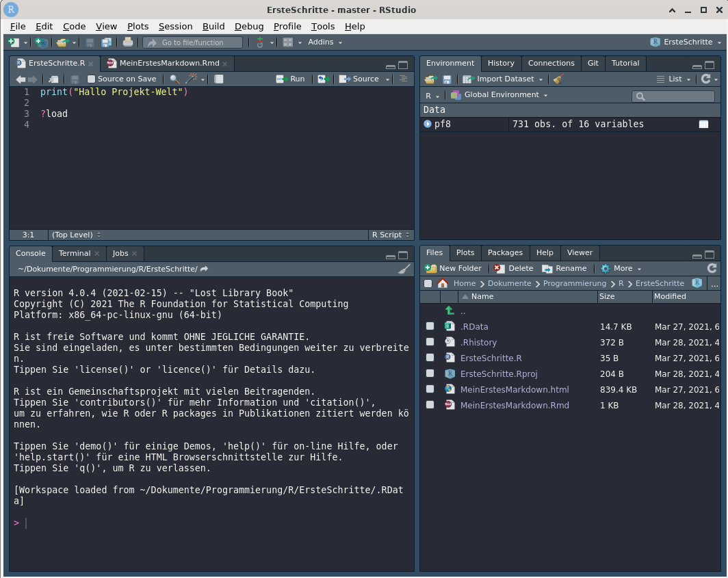Refresh the Files pane listing
Screen dimensions: 728x578
click(712, 268)
